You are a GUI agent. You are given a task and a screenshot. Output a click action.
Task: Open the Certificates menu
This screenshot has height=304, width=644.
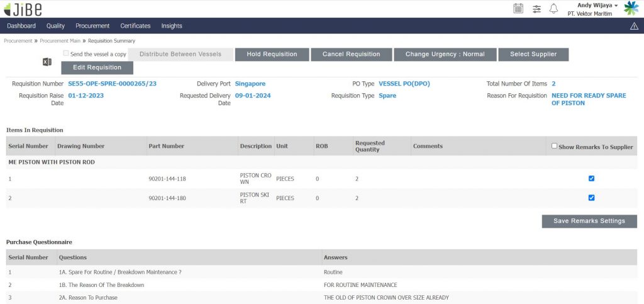(135, 26)
